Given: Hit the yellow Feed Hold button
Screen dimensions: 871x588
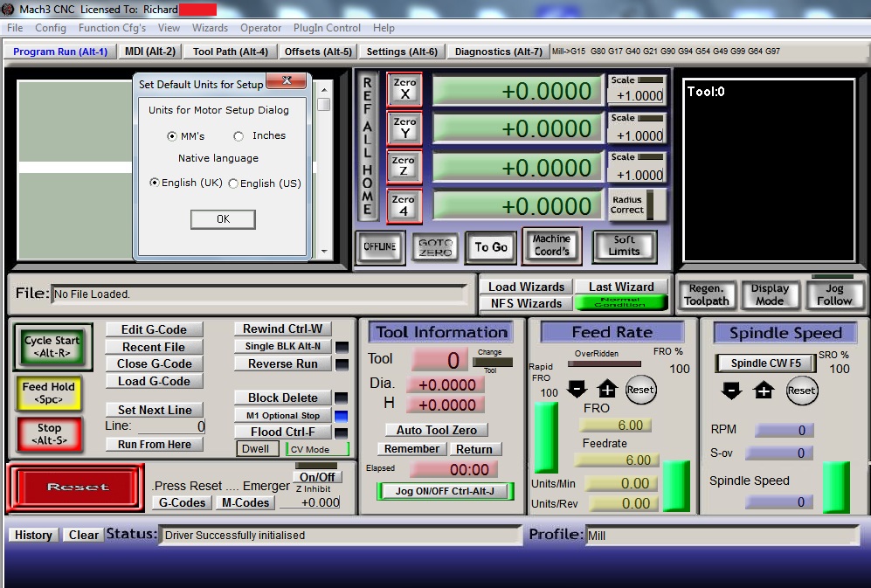Looking at the screenshot, I should coord(49,392).
